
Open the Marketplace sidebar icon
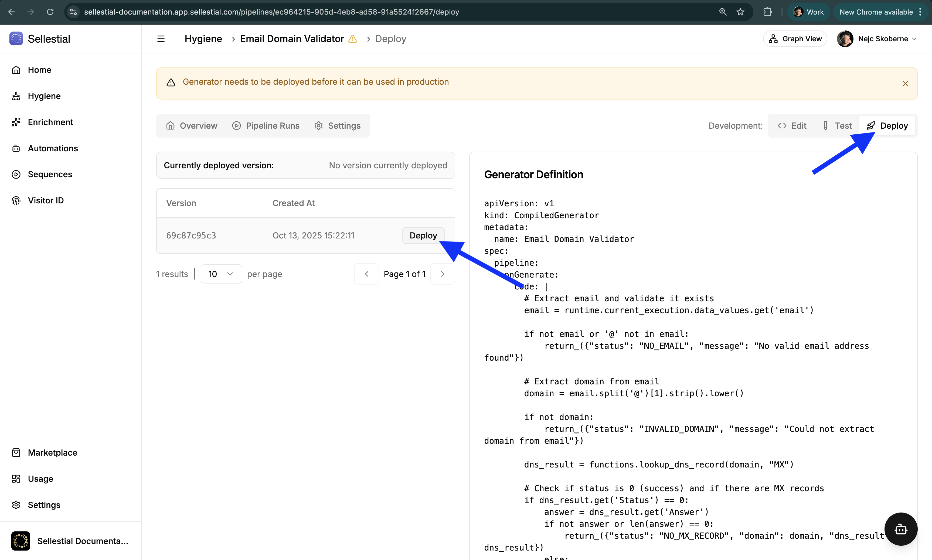coord(16,452)
